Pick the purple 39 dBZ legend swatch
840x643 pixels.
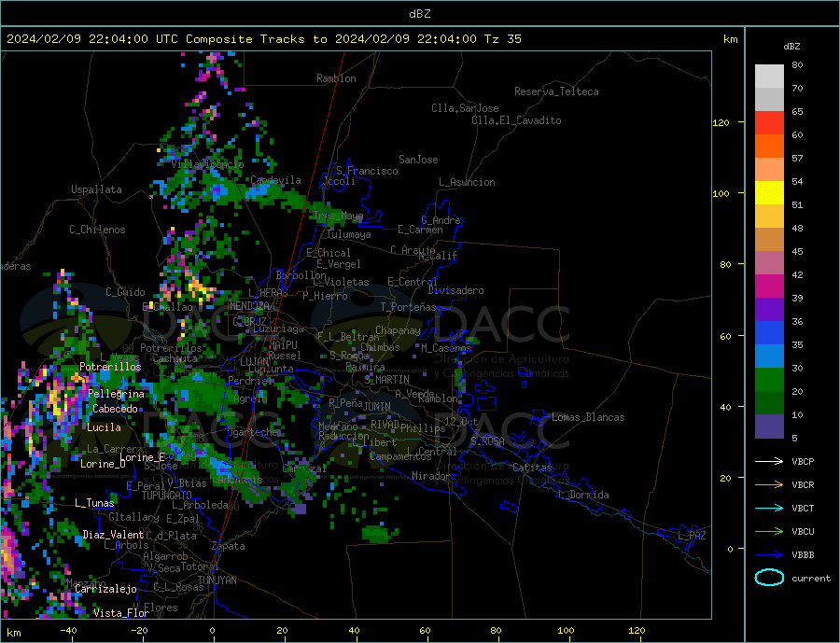(x=769, y=310)
